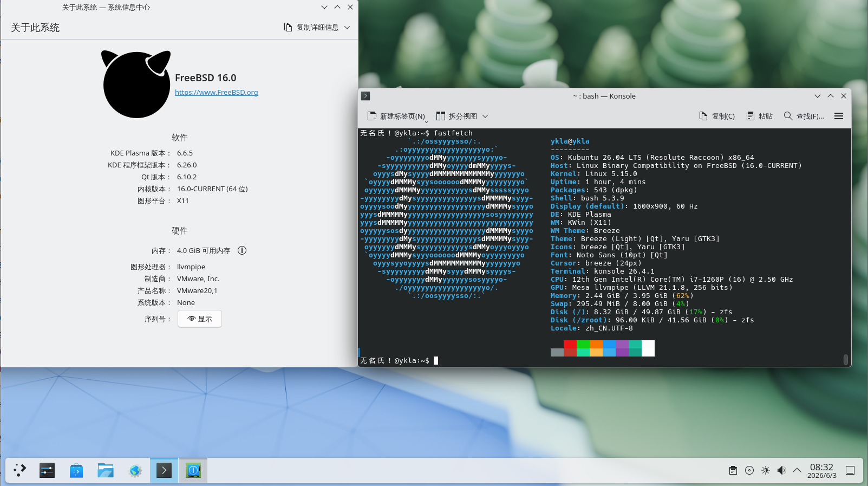Click the terminal prompt cursor at the bottom line
The image size is (868, 486).
coord(436,360)
